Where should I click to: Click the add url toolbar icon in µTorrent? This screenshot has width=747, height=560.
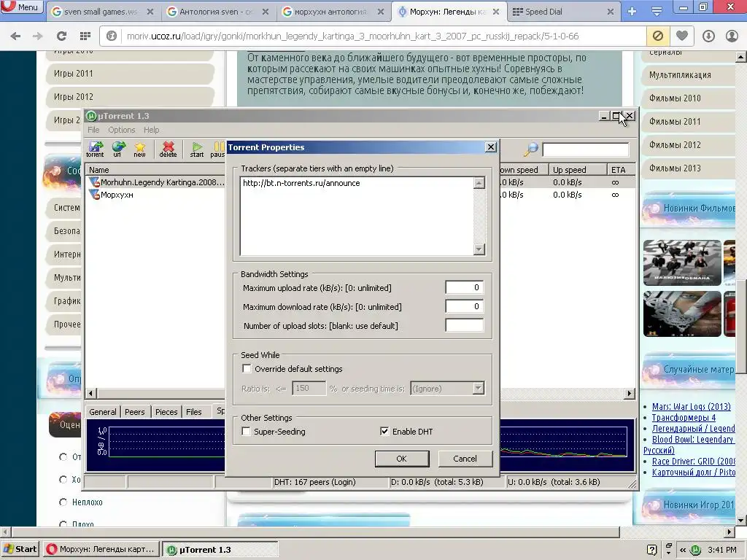(117, 149)
